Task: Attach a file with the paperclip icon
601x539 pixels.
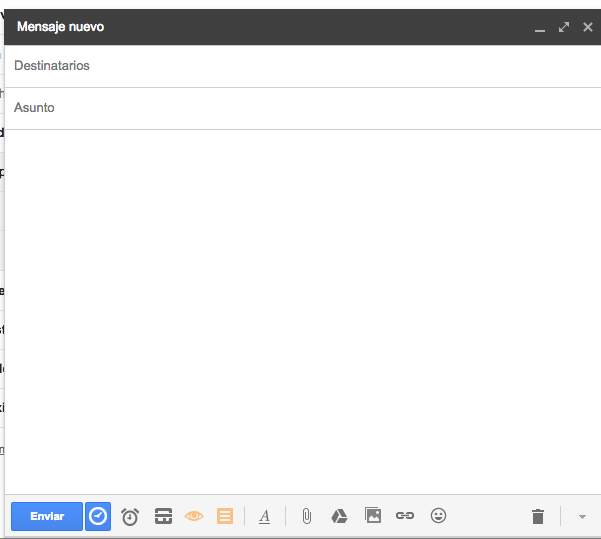Action: coord(307,516)
